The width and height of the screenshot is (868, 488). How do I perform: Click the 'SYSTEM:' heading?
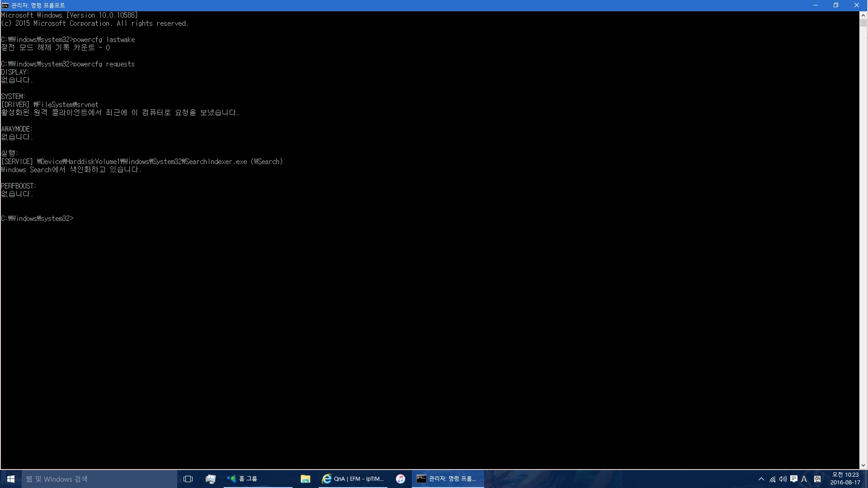point(13,97)
